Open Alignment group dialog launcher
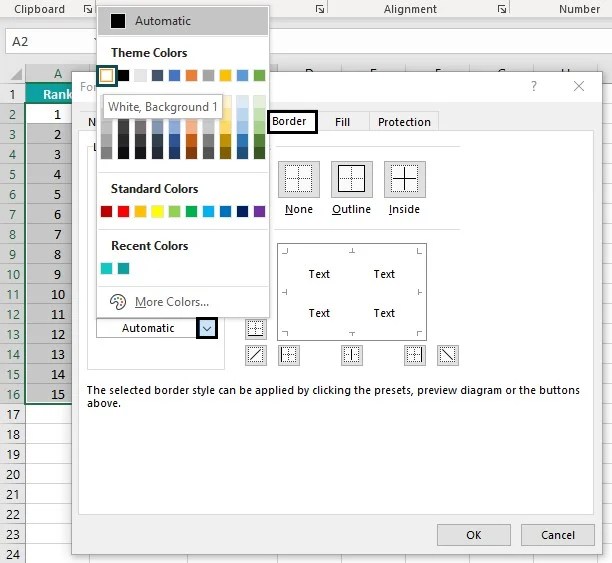Image resolution: width=612 pixels, height=563 pixels. 502,9
